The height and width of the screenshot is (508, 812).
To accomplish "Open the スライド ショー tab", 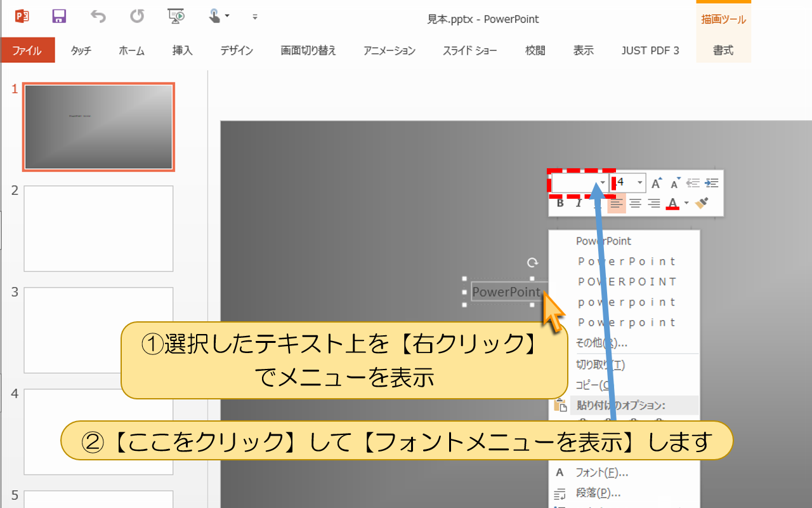I will (x=470, y=50).
